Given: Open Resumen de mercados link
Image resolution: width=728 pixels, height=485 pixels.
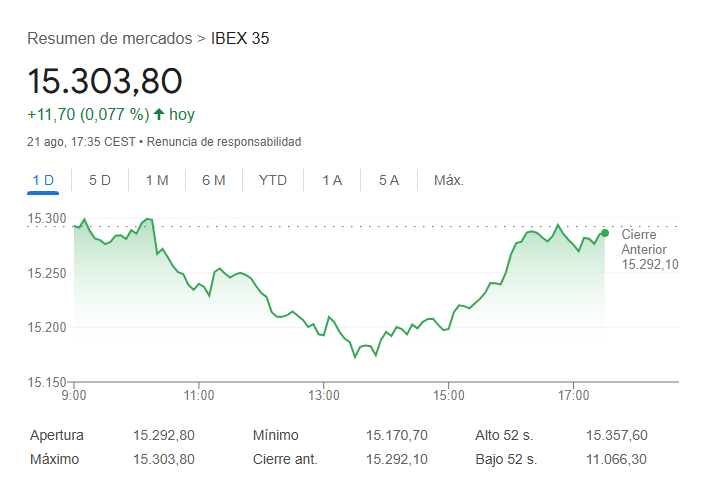Looking at the screenshot, I should [x=109, y=39].
